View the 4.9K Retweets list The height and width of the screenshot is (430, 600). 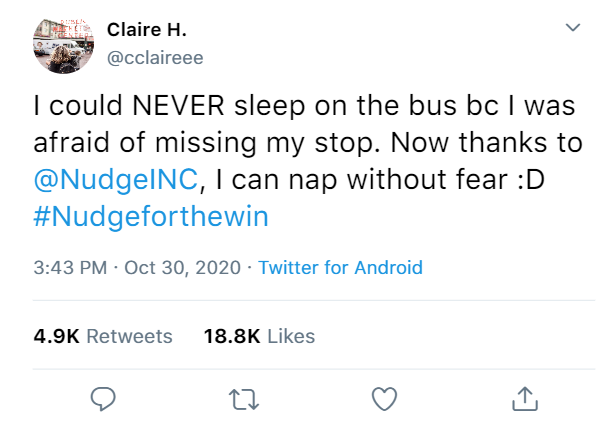(103, 336)
